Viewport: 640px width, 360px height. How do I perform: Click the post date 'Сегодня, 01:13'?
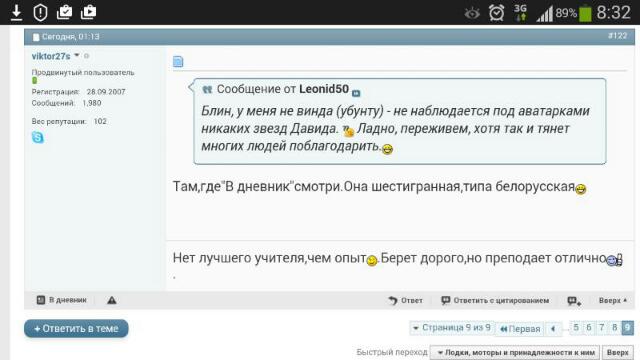tap(71, 37)
